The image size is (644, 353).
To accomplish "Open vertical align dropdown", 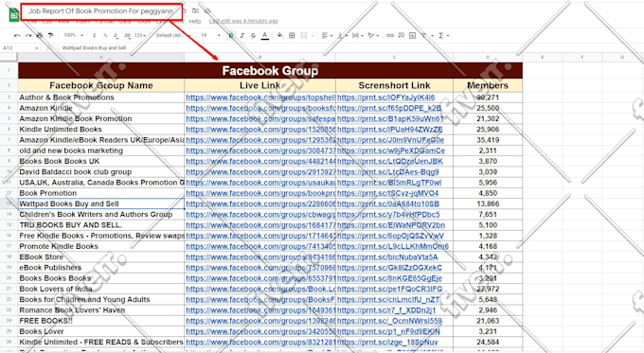I will point(342,36).
